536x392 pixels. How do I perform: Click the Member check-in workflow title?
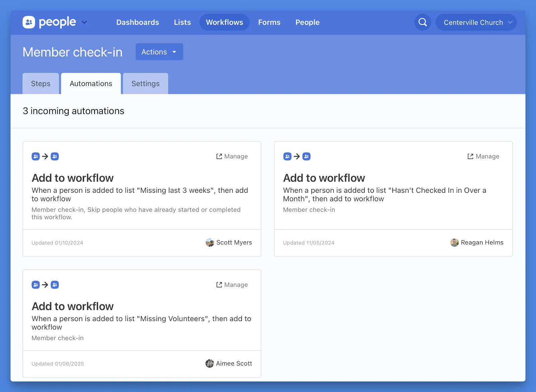point(72,52)
